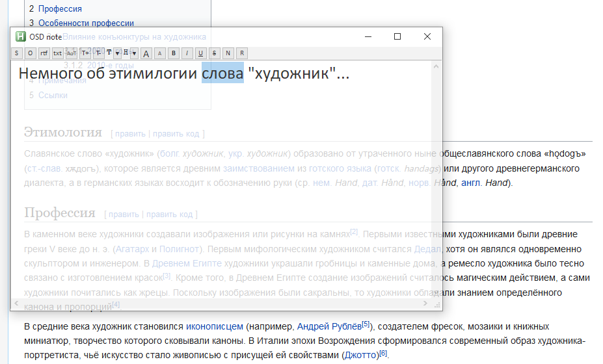Click the note's horizontal scrollbar left arrow

(x=16, y=304)
